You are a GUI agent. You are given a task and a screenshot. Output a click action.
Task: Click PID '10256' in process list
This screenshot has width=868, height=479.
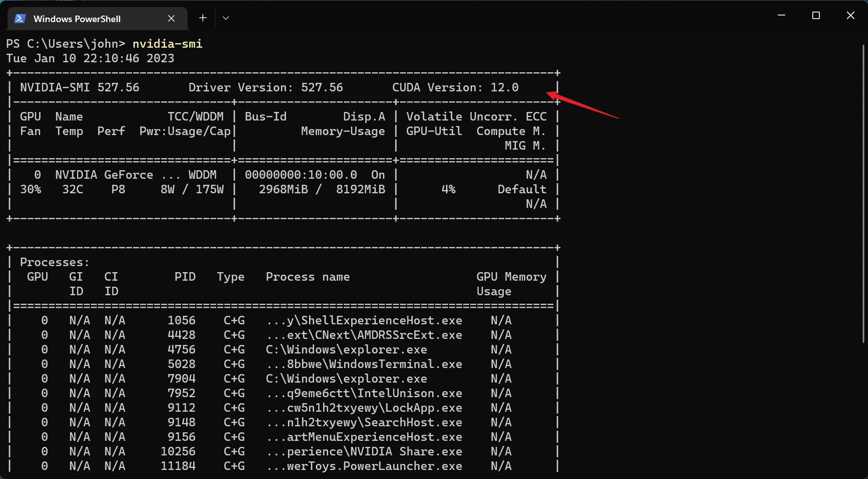pos(178,451)
